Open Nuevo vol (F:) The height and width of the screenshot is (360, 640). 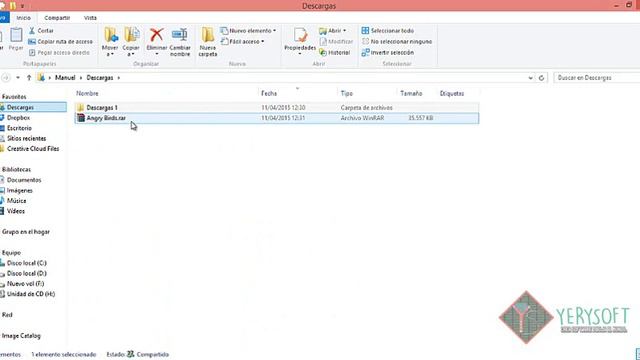pyautogui.click(x=25, y=284)
